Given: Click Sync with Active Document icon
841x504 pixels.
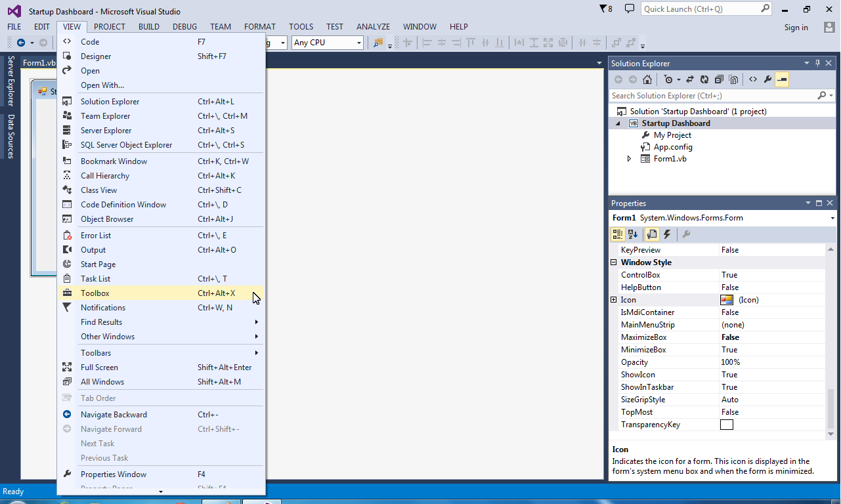Looking at the screenshot, I should click(690, 79).
